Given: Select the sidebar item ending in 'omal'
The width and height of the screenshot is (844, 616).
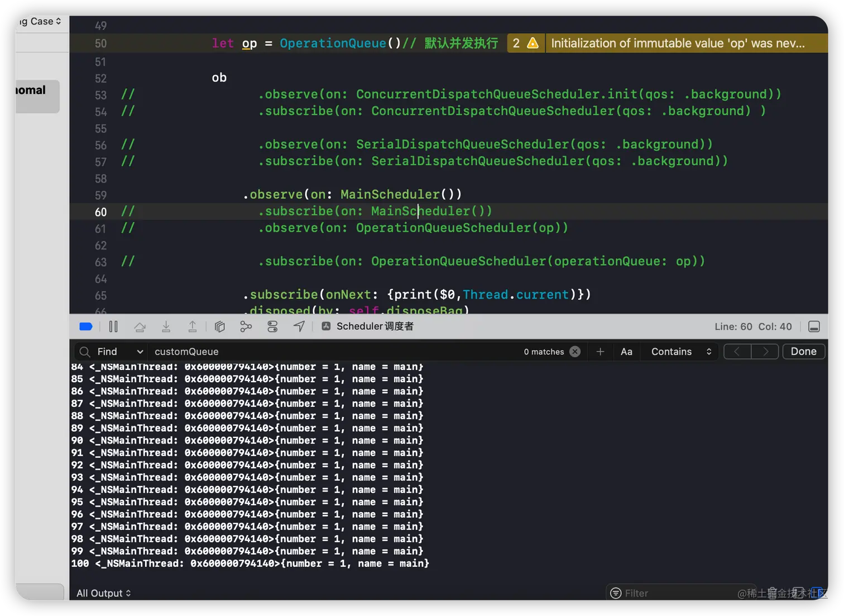Looking at the screenshot, I should tap(37, 96).
